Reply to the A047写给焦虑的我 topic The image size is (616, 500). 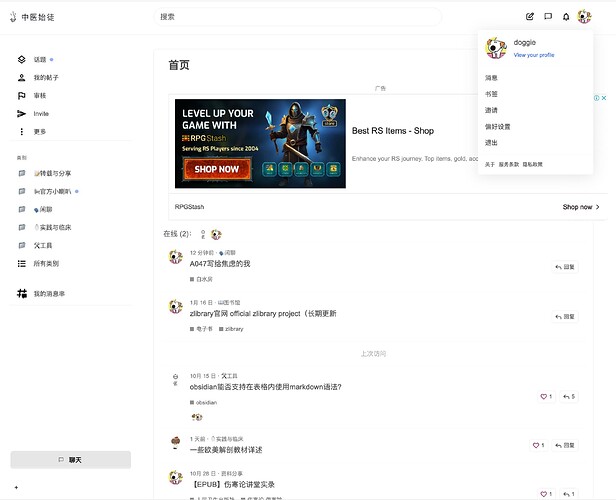565,267
